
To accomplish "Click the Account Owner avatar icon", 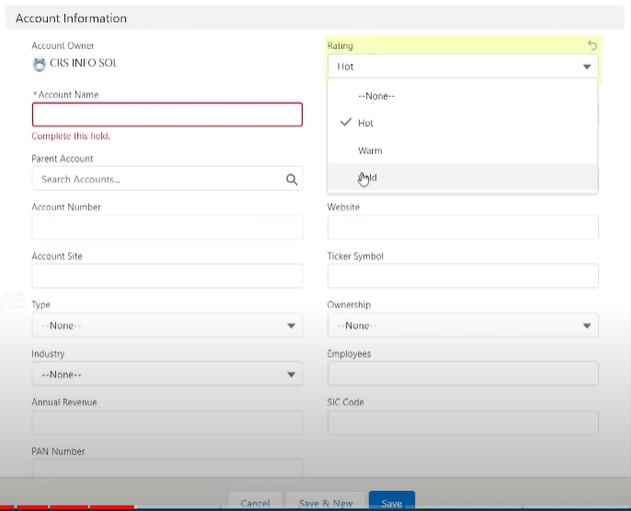I will 39,63.
